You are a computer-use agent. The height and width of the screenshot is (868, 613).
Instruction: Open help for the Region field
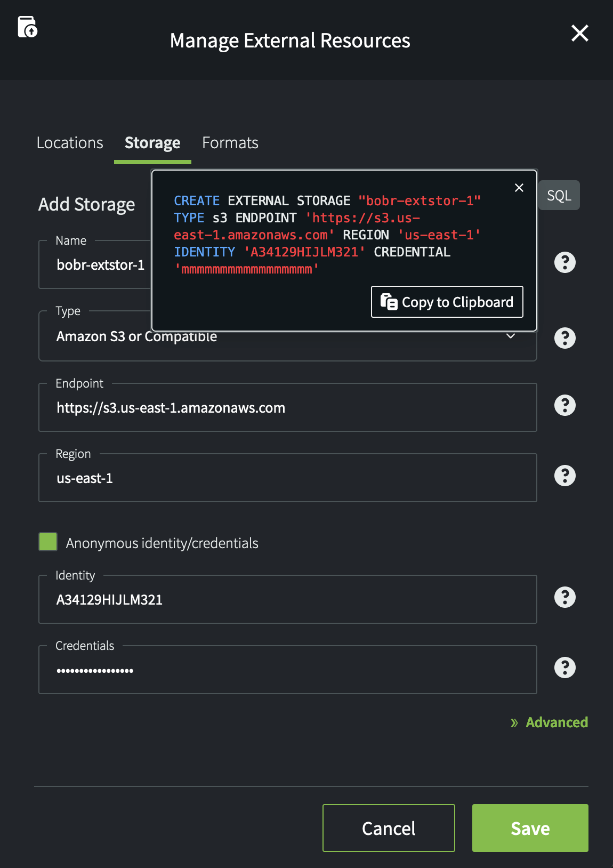(565, 476)
